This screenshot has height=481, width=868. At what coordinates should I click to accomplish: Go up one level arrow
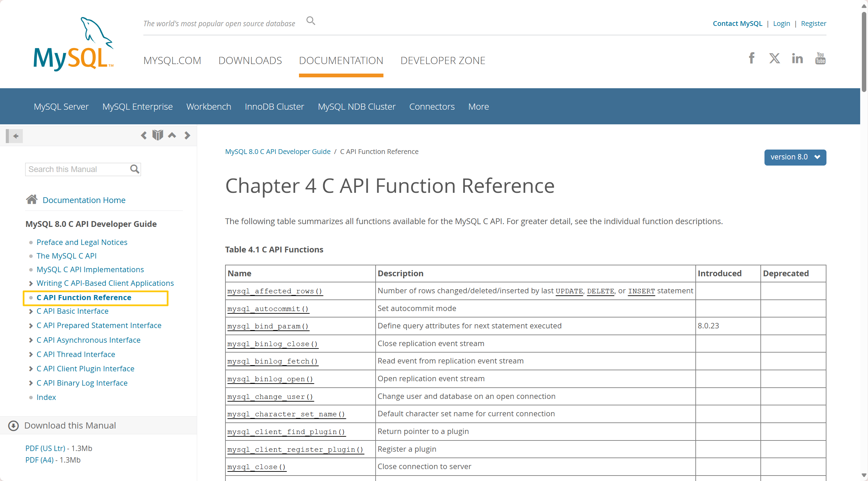click(172, 135)
